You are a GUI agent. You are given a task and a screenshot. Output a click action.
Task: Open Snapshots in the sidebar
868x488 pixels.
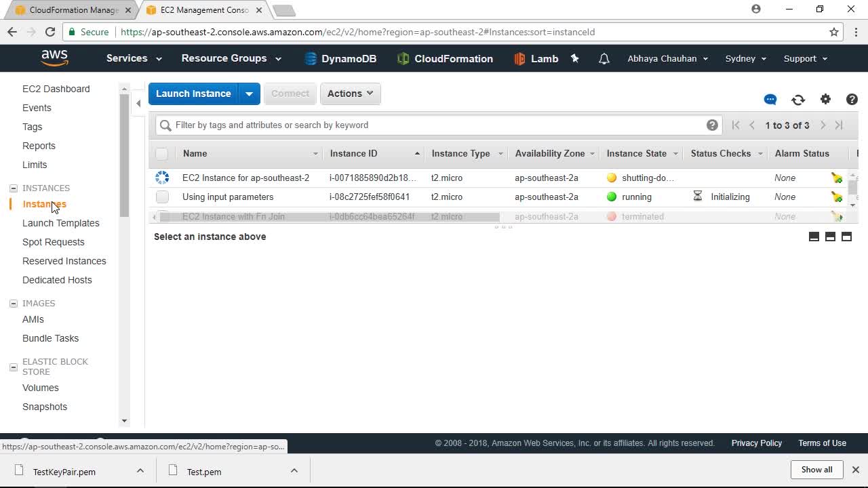click(44, 407)
